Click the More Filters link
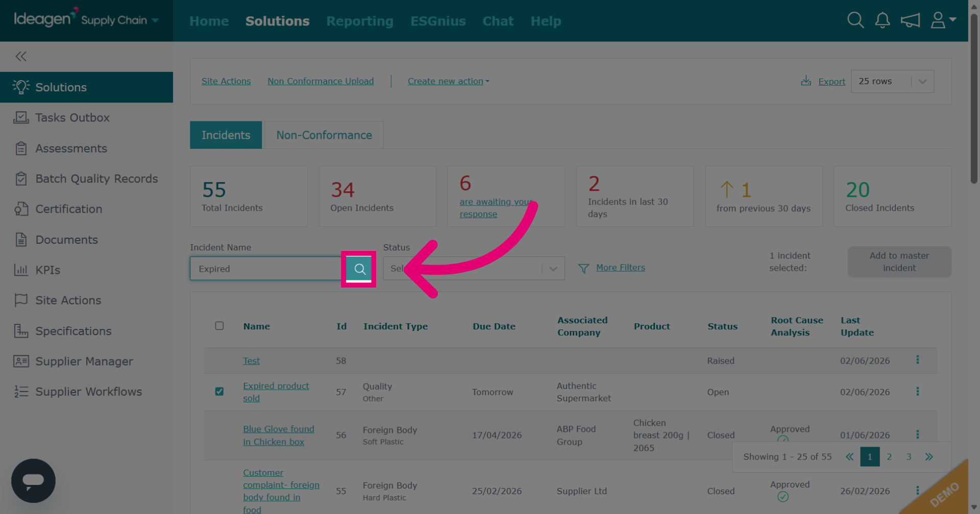This screenshot has width=980, height=514. 620,268
